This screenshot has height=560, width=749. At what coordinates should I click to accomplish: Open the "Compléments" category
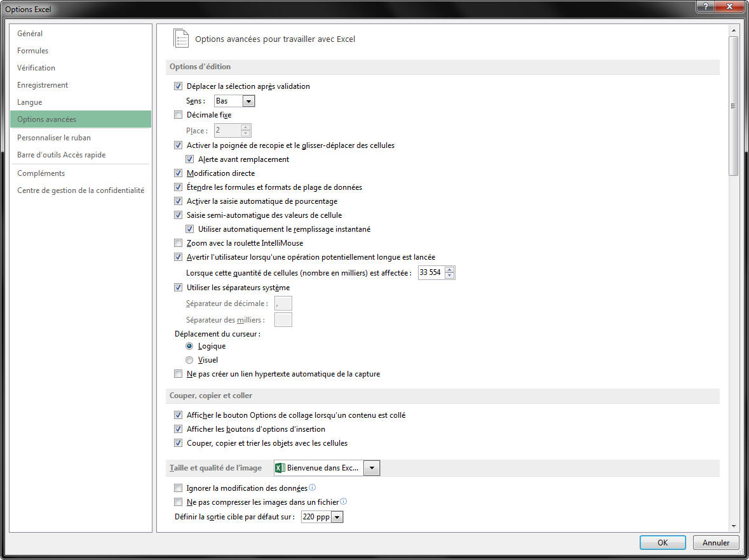tap(80, 173)
